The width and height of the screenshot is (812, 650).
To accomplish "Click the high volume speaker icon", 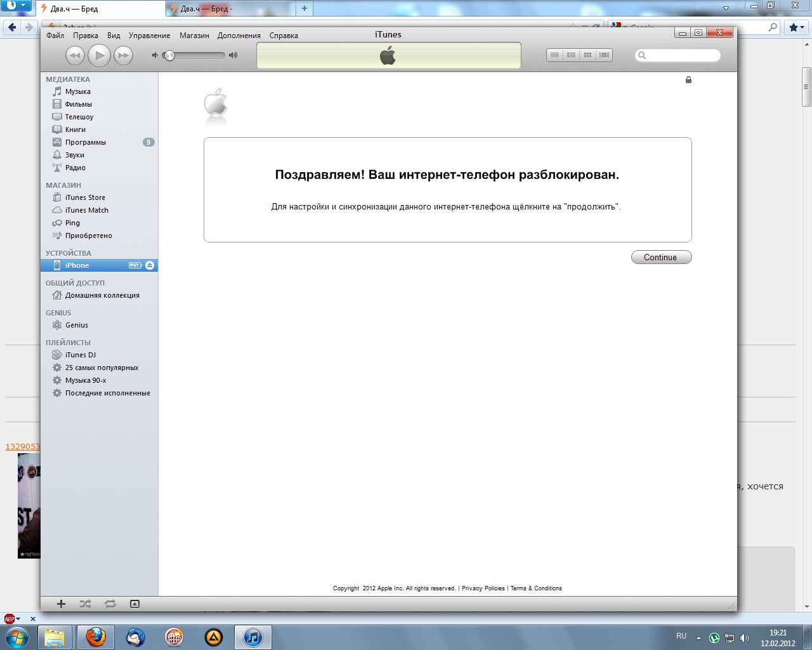I will [233, 55].
